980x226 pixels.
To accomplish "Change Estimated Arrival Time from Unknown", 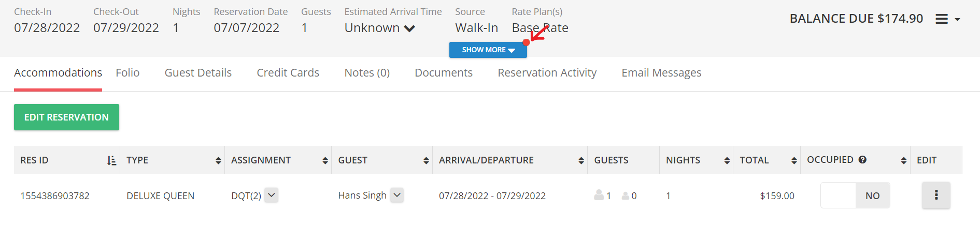I will coord(380,28).
